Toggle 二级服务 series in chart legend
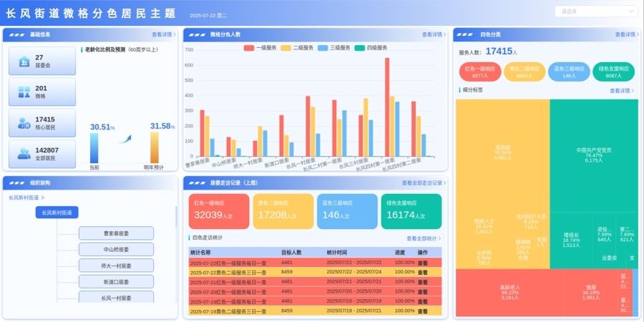 [297, 47]
